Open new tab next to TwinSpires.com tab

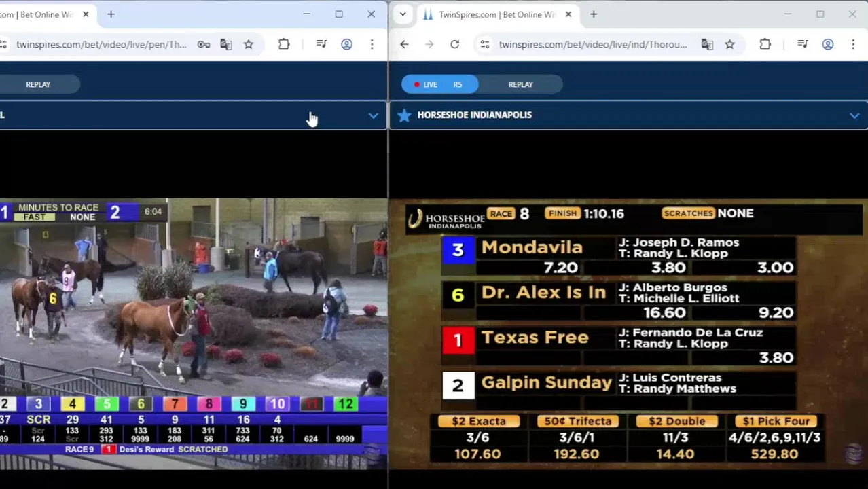(x=594, y=14)
